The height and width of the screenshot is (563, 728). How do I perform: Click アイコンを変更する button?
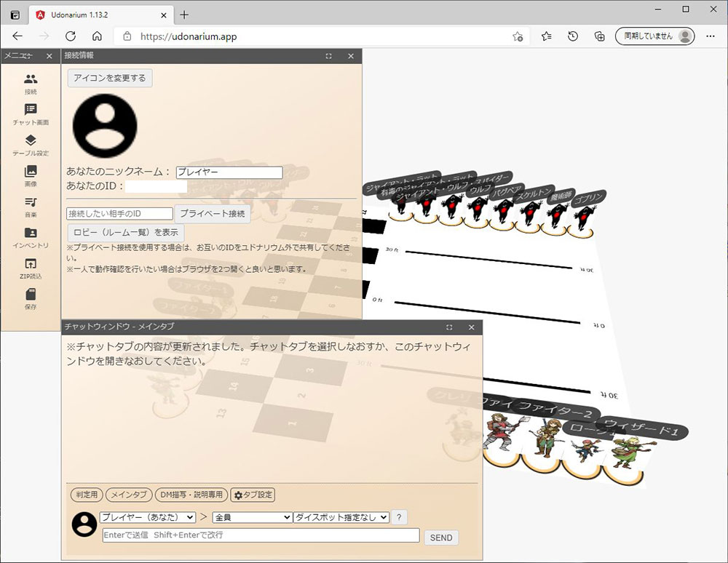(110, 78)
